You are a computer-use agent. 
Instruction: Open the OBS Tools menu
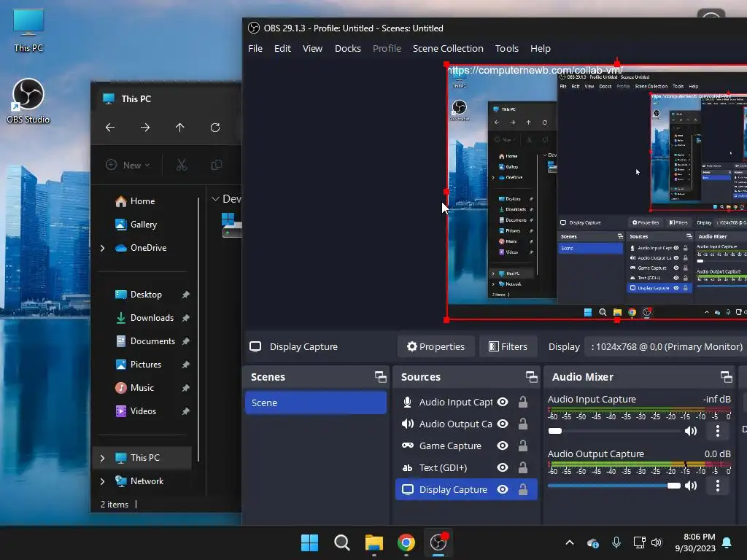point(507,49)
